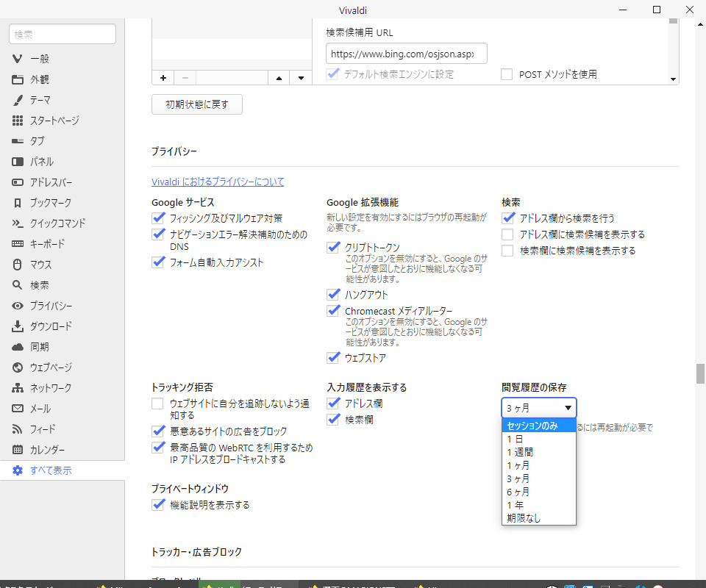Click the 外観 window icon in sidebar
The height and width of the screenshot is (588, 706).
point(18,79)
